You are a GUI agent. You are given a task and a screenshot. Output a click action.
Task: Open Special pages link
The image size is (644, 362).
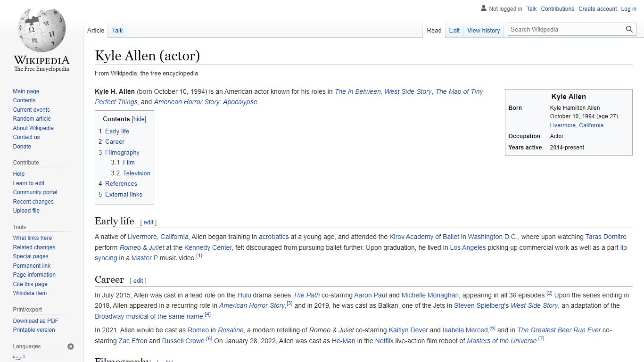click(x=31, y=256)
